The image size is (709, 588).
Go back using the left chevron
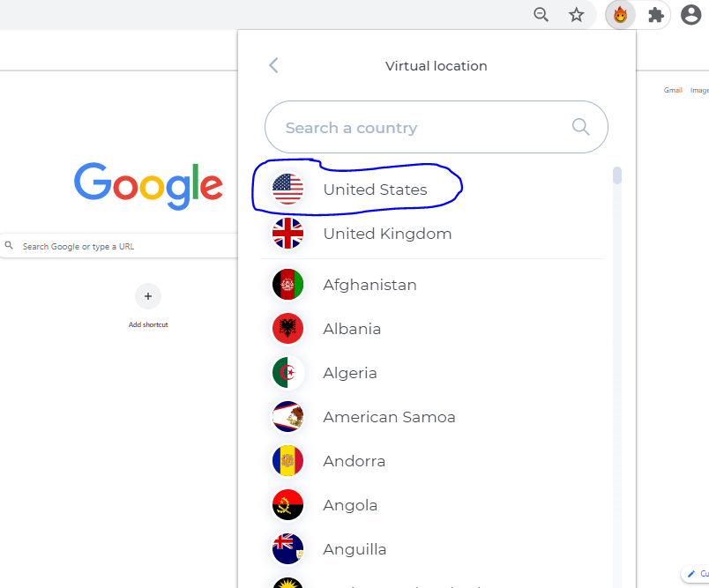pyautogui.click(x=273, y=65)
